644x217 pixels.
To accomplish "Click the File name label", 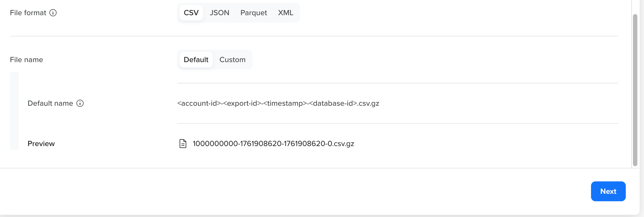I will (26, 60).
